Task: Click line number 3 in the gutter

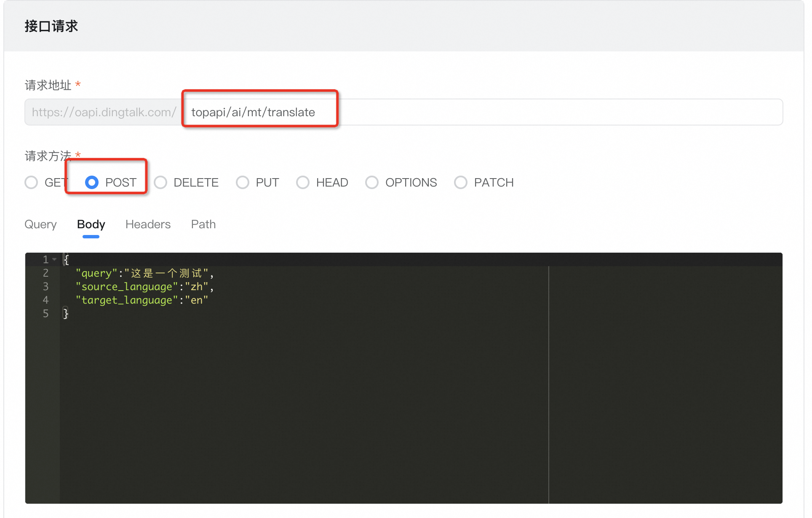Action: [45, 286]
